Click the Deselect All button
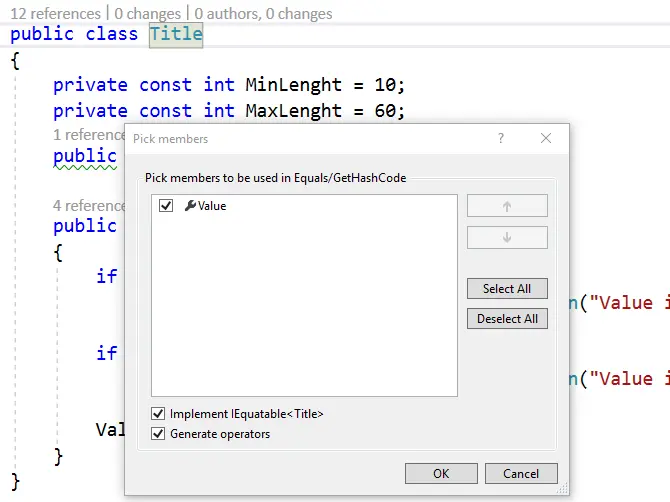Screen dimensions: 670x502 [507, 319]
